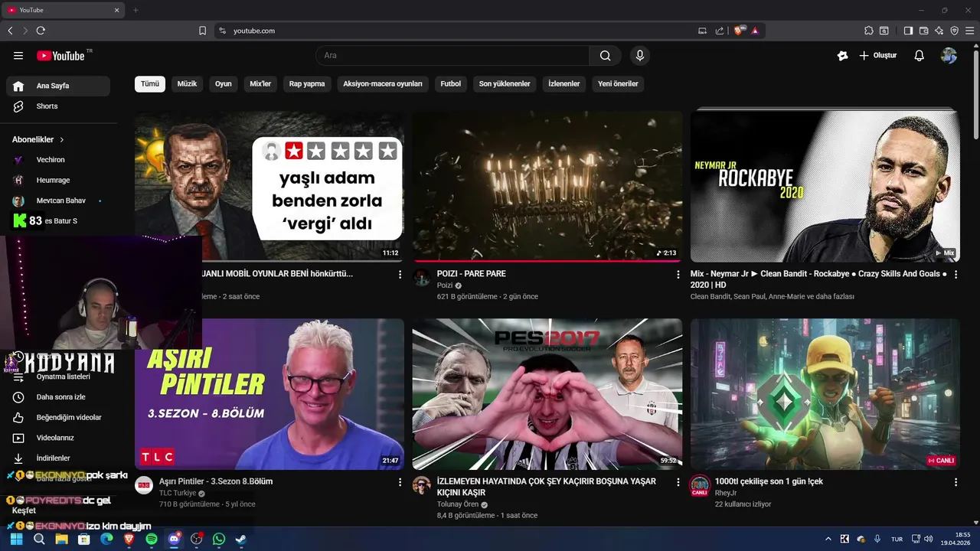Go back in browser history
Image resolution: width=980 pixels, height=551 pixels.
(10, 31)
